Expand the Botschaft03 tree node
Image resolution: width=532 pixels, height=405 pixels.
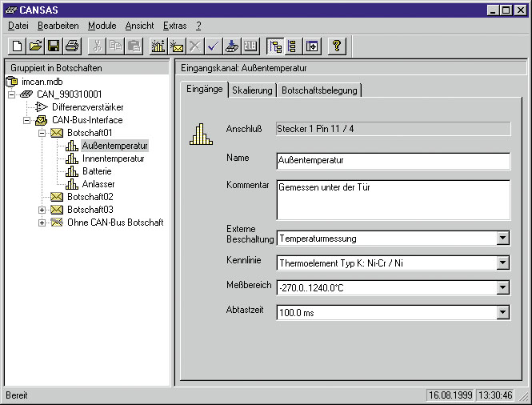coord(42,210)
